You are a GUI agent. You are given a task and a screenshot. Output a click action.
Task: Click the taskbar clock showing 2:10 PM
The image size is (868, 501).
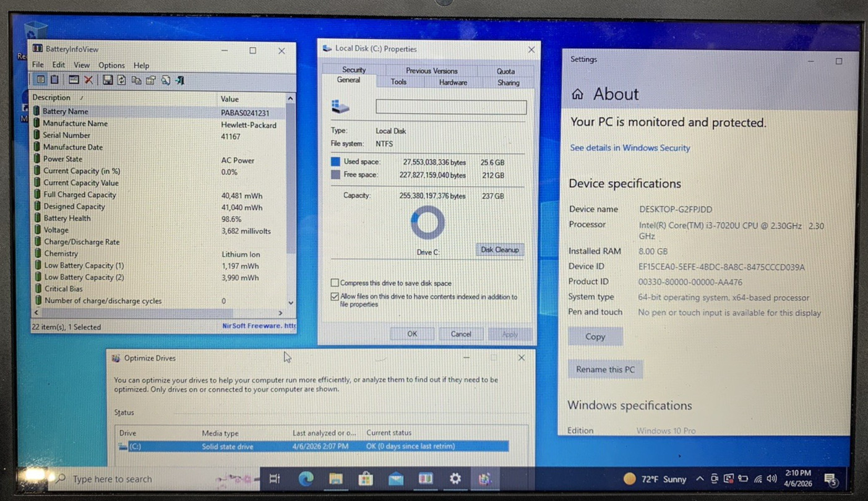click(797, 479)
